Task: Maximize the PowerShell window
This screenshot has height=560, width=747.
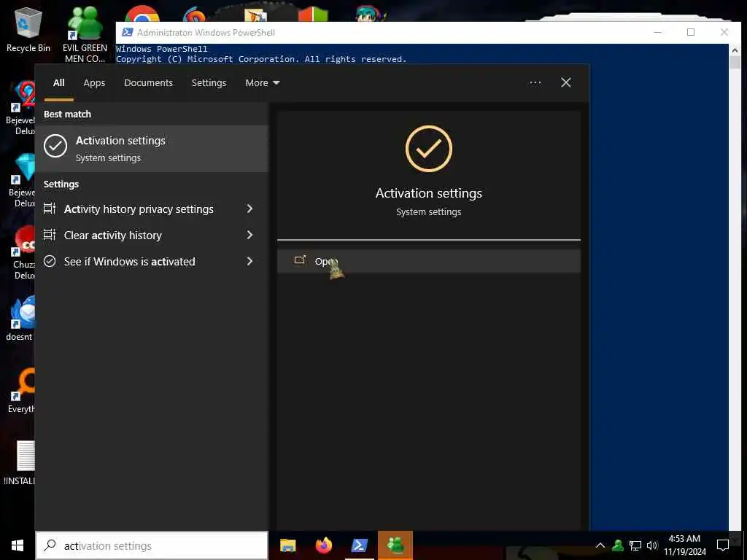Action: coord(690,32)
